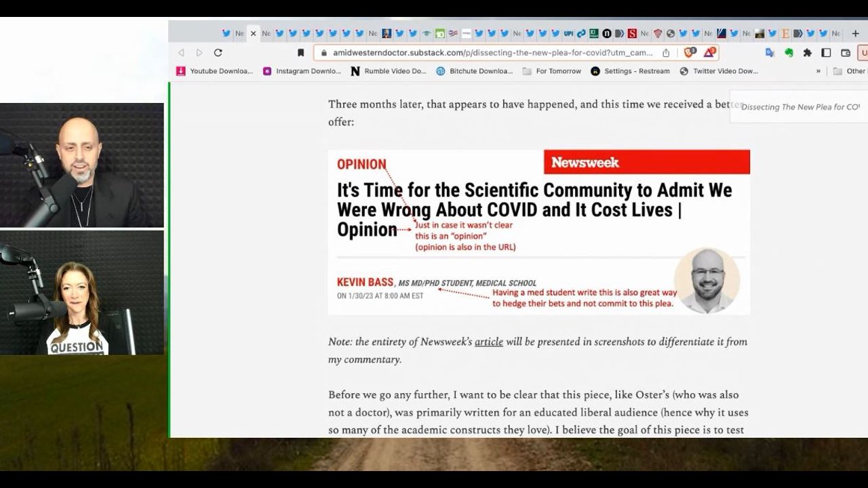Viewport: 868px width, 488px height.
Task: Expand hidden bookmarks overflow chevron
Action: [x=818, y=71]
